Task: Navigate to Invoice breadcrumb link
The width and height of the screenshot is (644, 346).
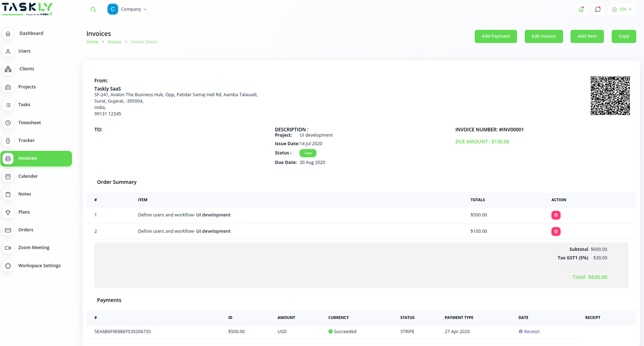Action: 114,42
